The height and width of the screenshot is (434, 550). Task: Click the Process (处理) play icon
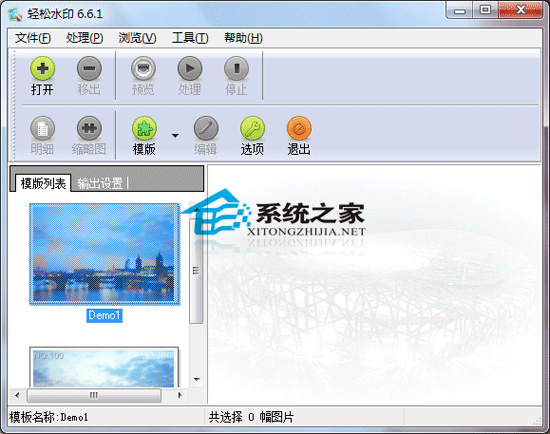(x=190, y=69)
